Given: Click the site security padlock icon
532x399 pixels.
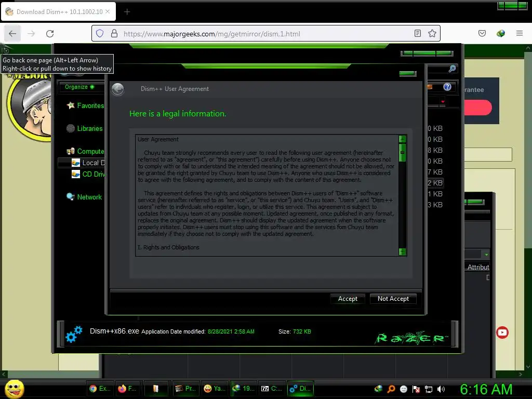Looking at the screenshot, I should point(114,33).
